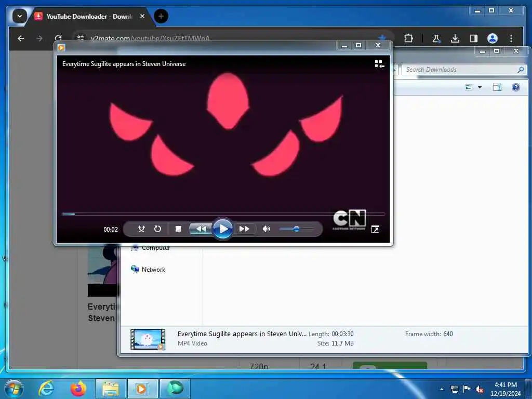This screenshot has width=532, height=399.
Task: Click the Media Player seek progress bar
Action: tap(223, 214)
